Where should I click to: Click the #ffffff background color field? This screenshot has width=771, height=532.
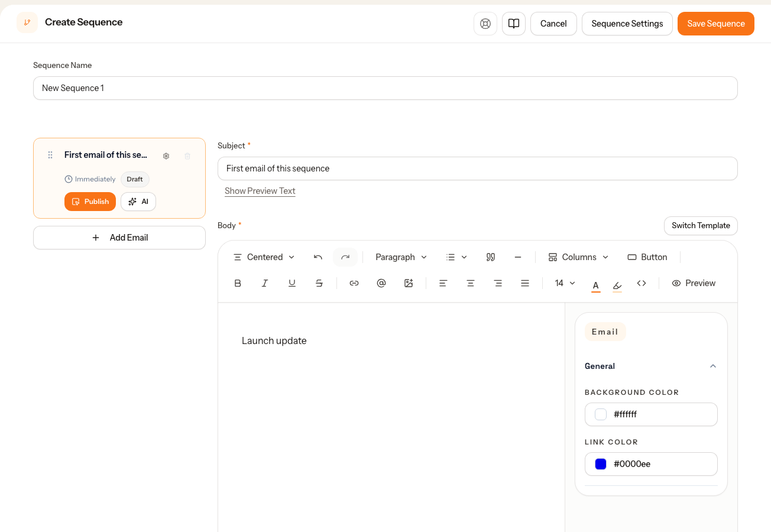pos(651,414)
